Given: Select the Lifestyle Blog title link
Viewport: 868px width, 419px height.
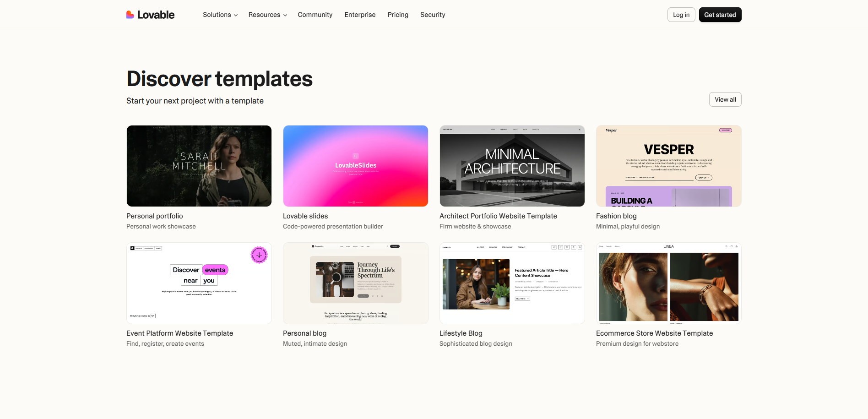Looking at the screenshot, I should [461, 333].
